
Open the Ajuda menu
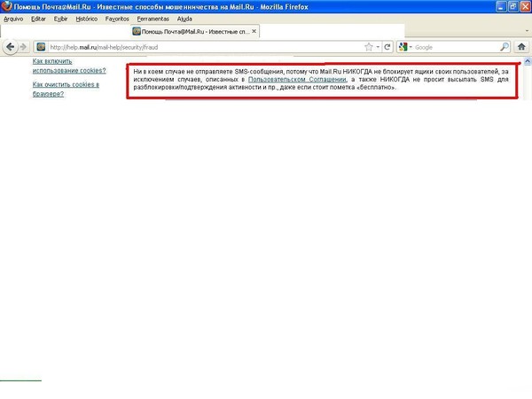pos(184,19)
